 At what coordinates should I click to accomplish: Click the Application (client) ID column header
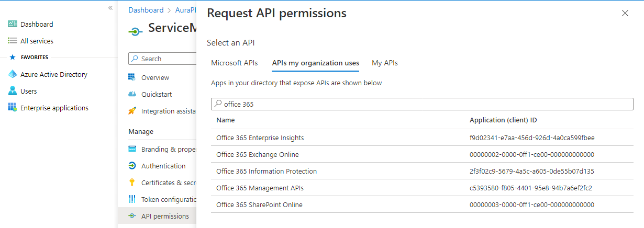click(x=503, y=120)
